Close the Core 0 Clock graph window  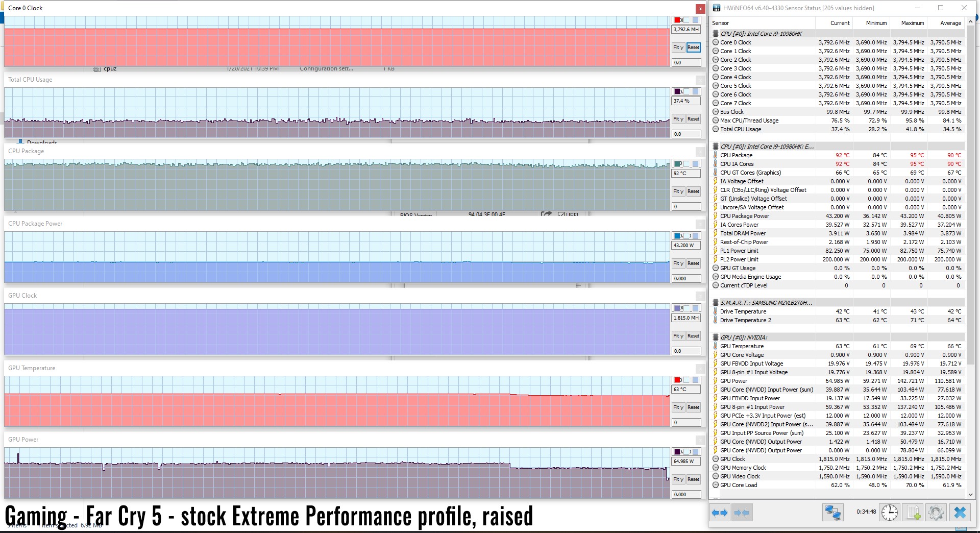tap(700, 9)
